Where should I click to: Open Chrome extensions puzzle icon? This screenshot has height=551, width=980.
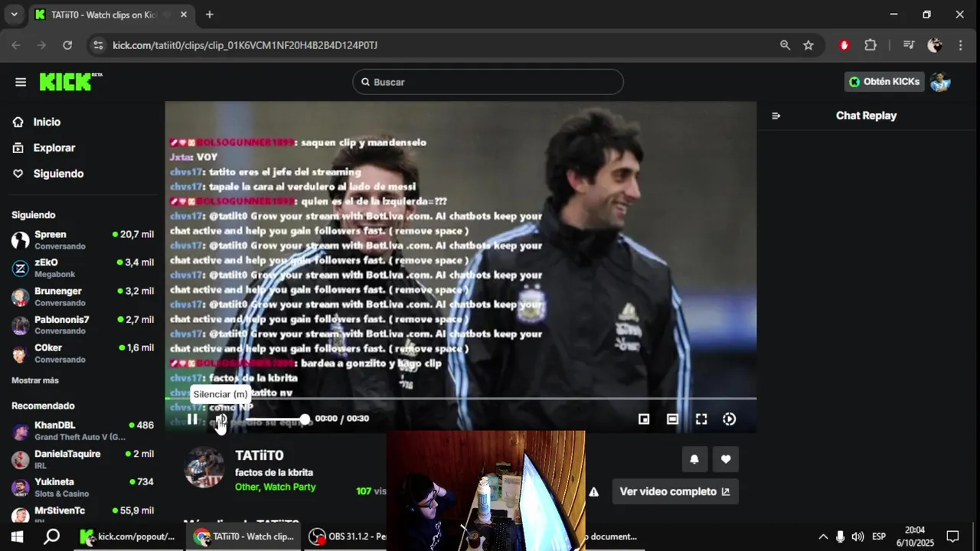point(871,45)
